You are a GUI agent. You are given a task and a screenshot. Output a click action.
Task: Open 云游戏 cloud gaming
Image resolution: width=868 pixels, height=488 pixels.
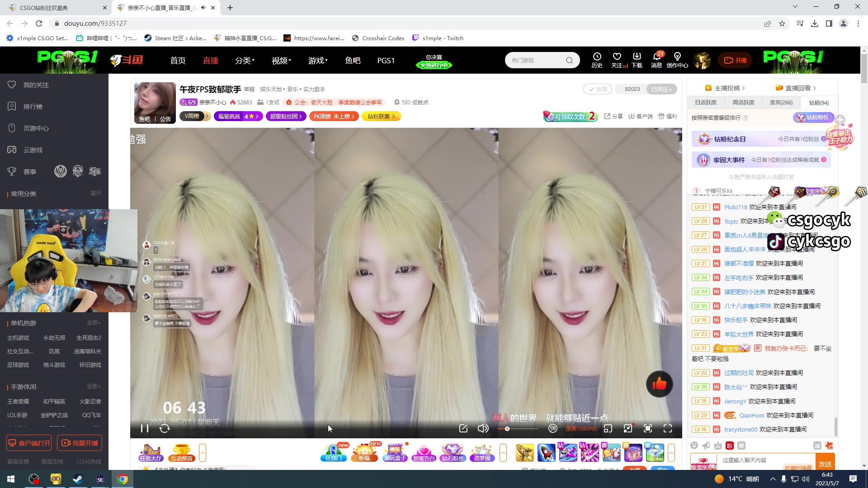tap(33, 150)
